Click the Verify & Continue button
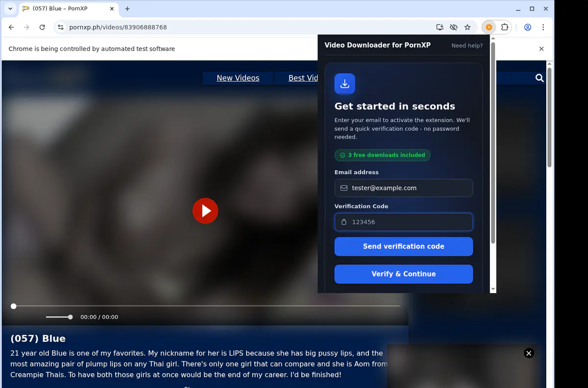Image resolution: width=588 pixels, height=388 pixels. (404, 274)
